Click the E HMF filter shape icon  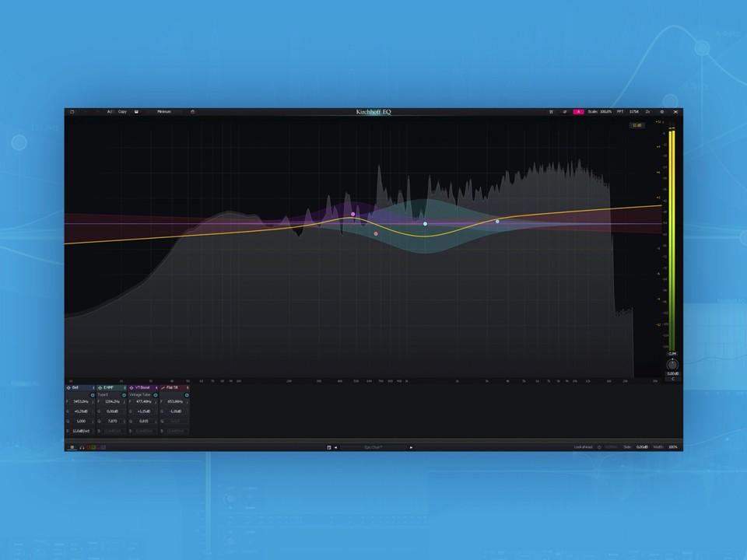click(100, 387)
